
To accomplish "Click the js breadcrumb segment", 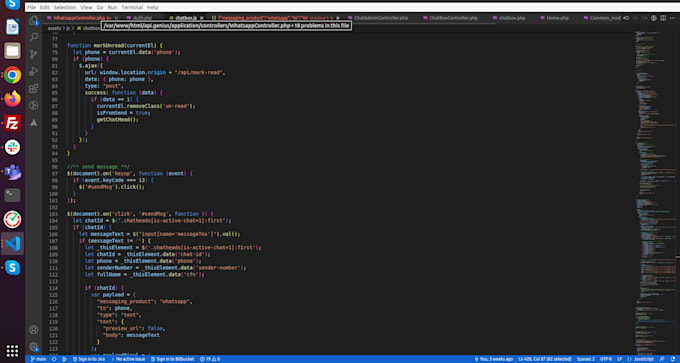I will (68, 28).
